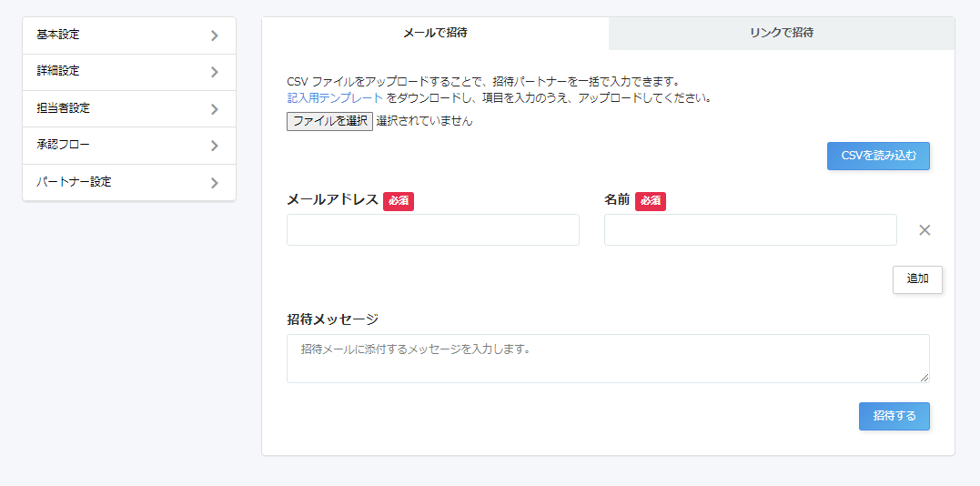Focus the 名前 input field
The width and height of the screenshot is (980, 486).
pos(750,230)
